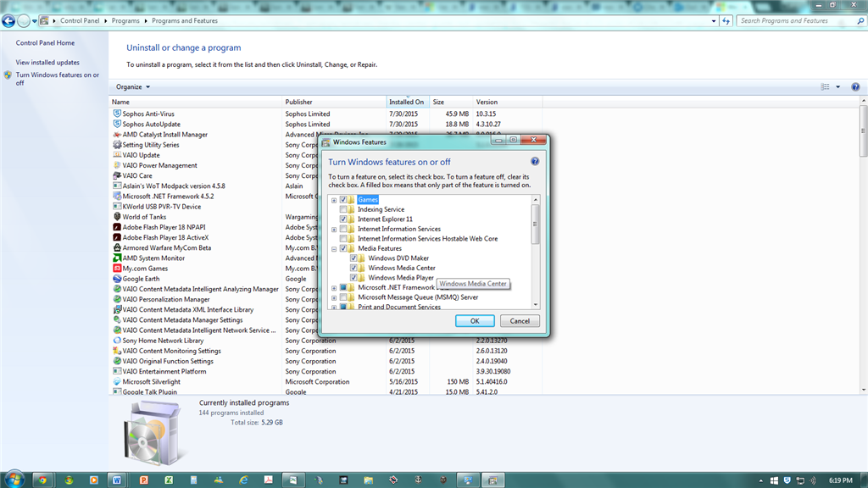868x488 pixels.
Task: Open help in Windows Features dialog
Action: pos(535,161)
